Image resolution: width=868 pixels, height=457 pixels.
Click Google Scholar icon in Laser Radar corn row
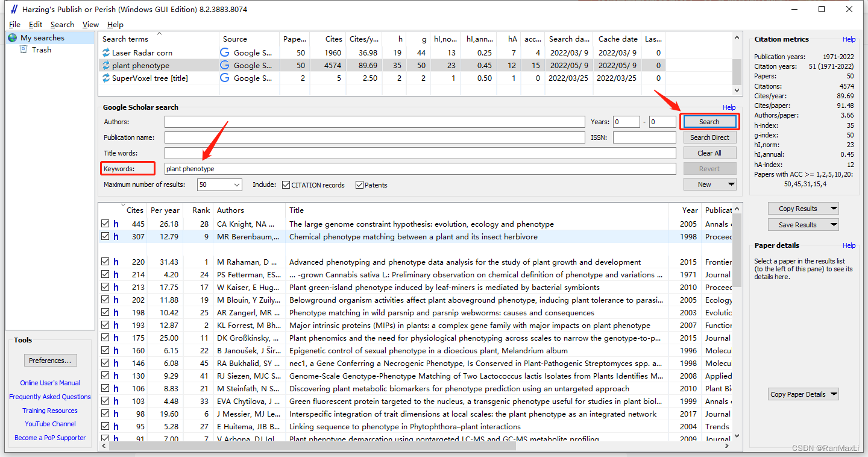coord(225,53)
